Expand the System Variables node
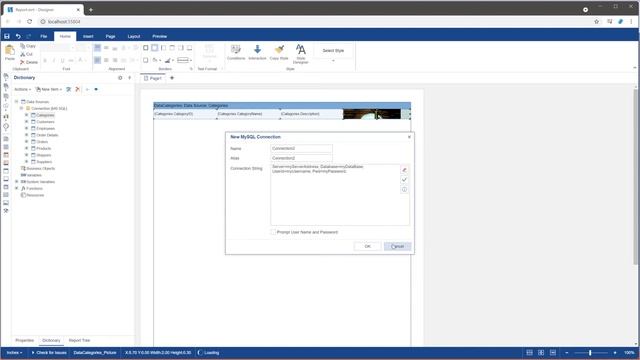Viewport: 640px width, 360px height. pos(17,182)
